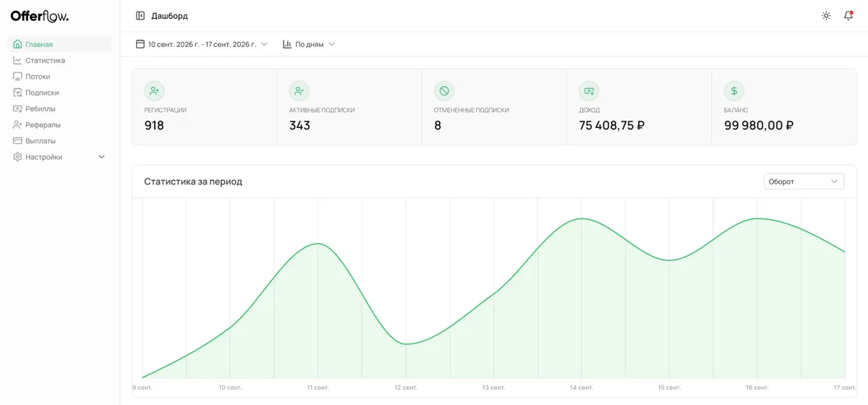Click the 16 сент. axis label
The image size is (868, 405).
(x=757, y=388)
